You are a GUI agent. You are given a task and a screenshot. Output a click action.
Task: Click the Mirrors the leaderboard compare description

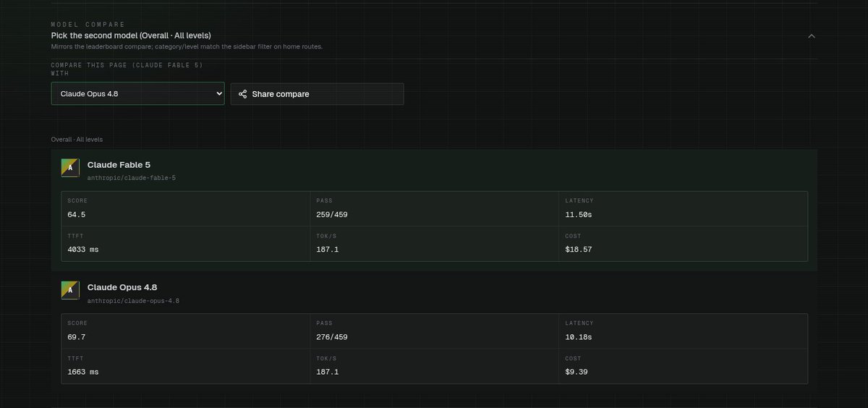(187, 46)
